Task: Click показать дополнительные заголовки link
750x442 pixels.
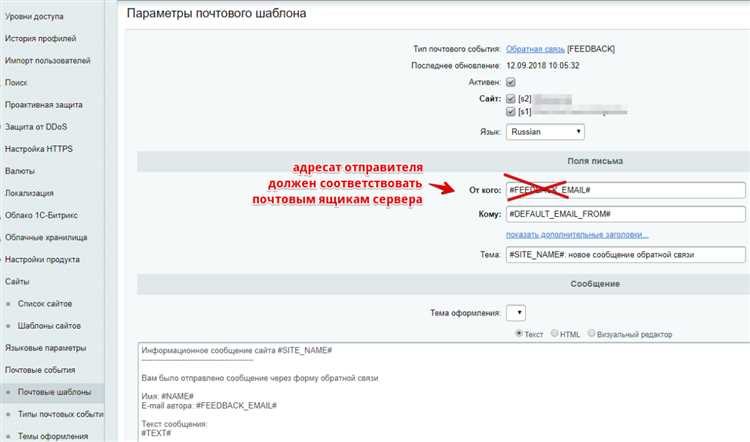Action: click(577, 234)
